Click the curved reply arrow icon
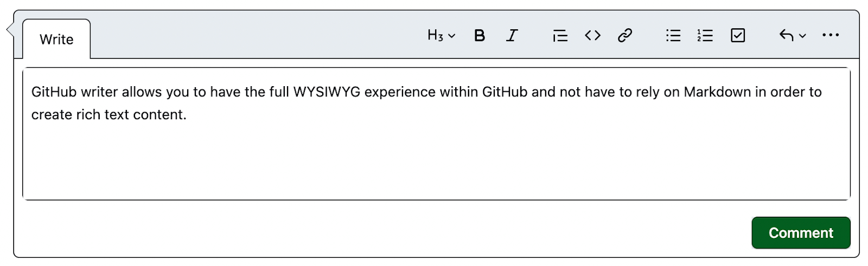Image resolution: width=868 pixels, height=266 pixels. [787, 36]
